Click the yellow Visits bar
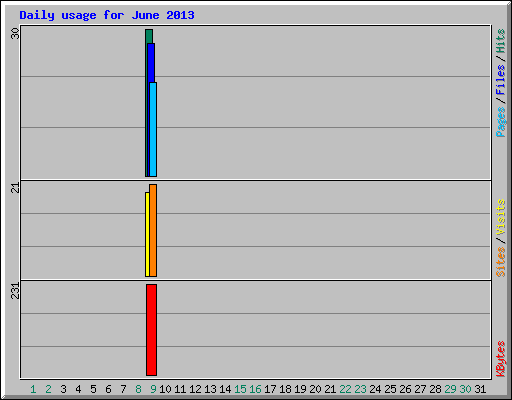Image resolution: width=512 pixels, height=400 pixels. coord(147,234)
